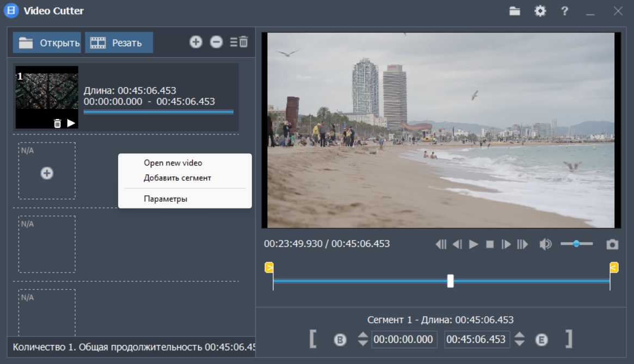Click the add segment plus icon in toolbar
The image size is (634, 364).
point(196,42)
